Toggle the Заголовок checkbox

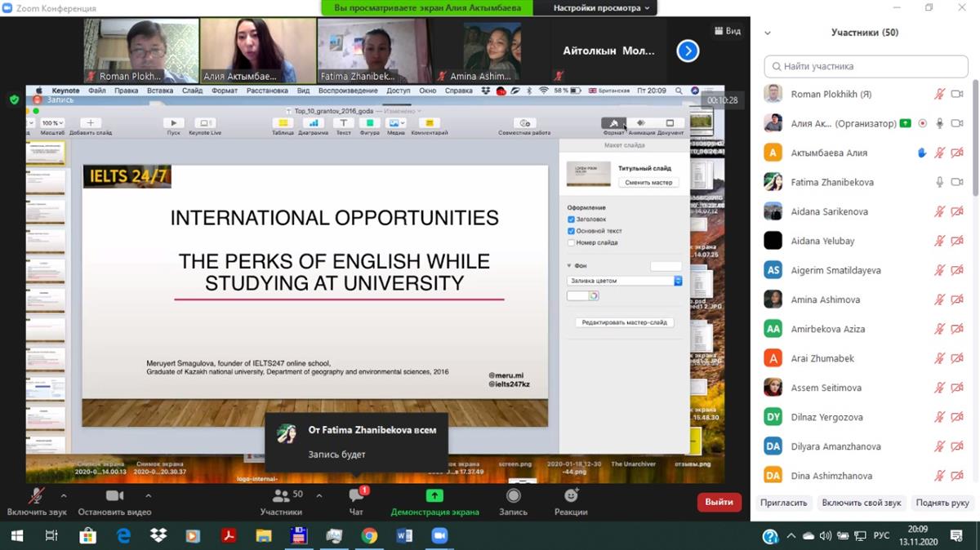coord(572,220)
